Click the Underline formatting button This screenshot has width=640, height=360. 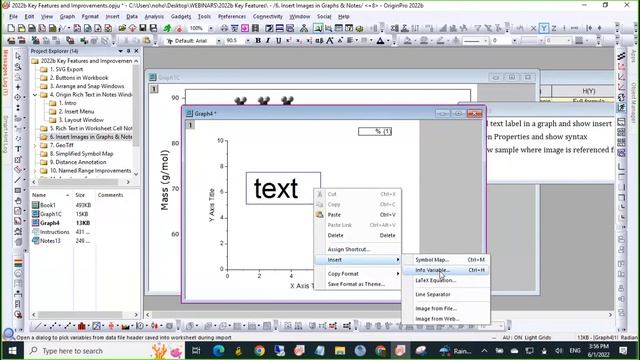pyautogui.click(x=278, y=40)
